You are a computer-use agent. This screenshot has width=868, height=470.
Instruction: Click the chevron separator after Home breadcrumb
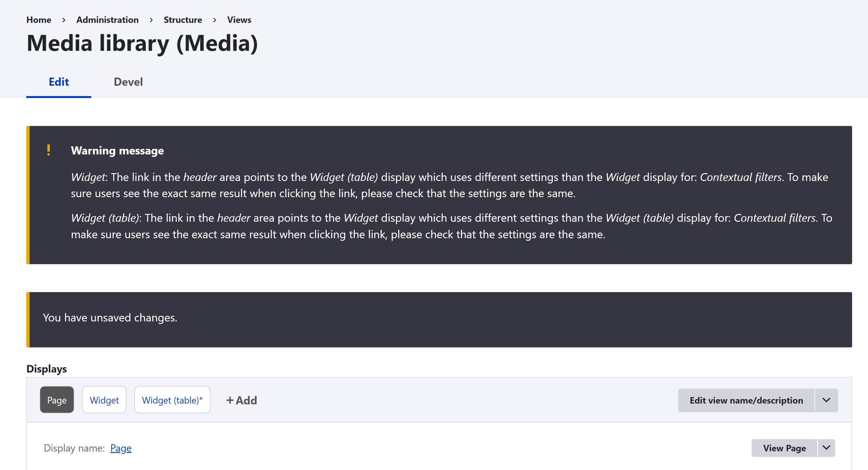pos(64,20)
